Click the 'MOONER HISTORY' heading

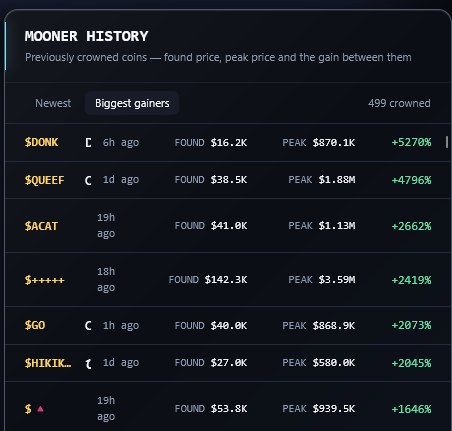pos(86,36)
